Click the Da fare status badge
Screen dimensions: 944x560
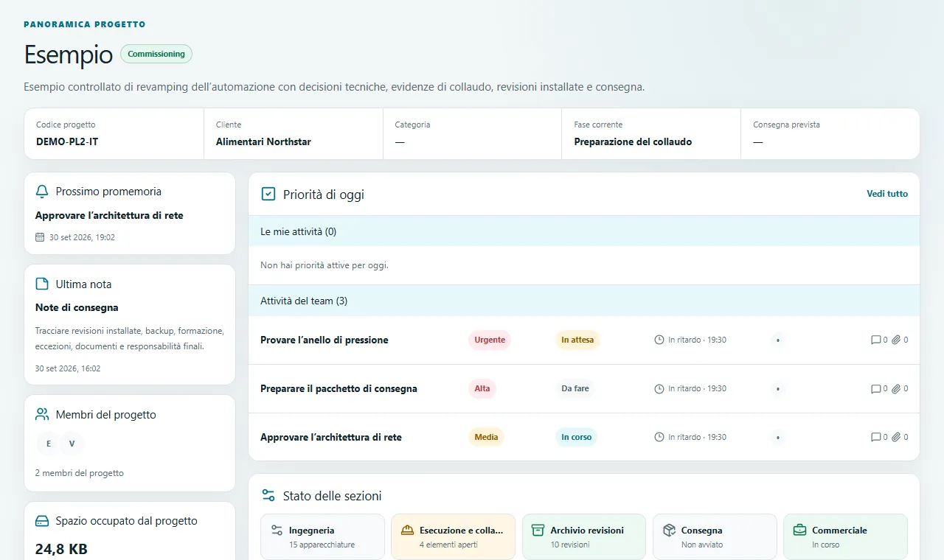(575, 388)
